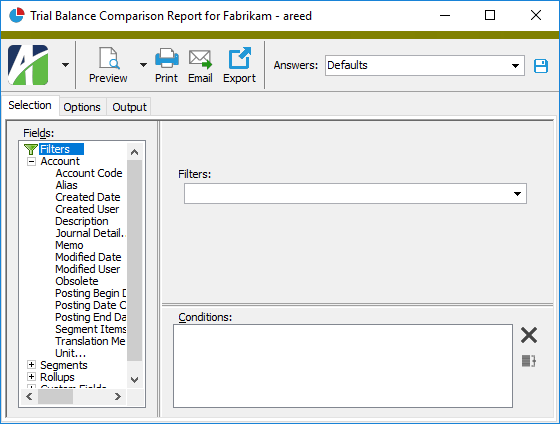Select the Modified User field

[88, 269]
